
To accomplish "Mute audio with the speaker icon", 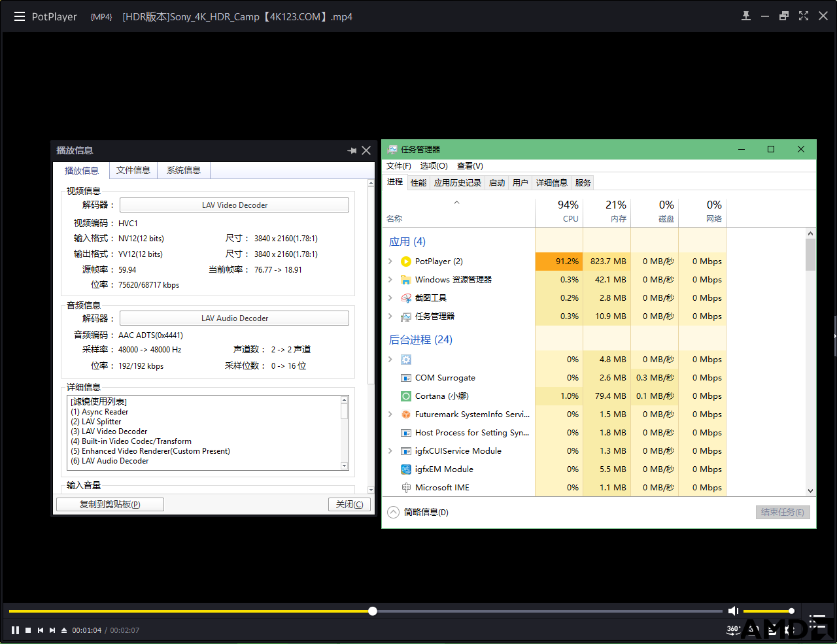I will (x=733, y=611).
